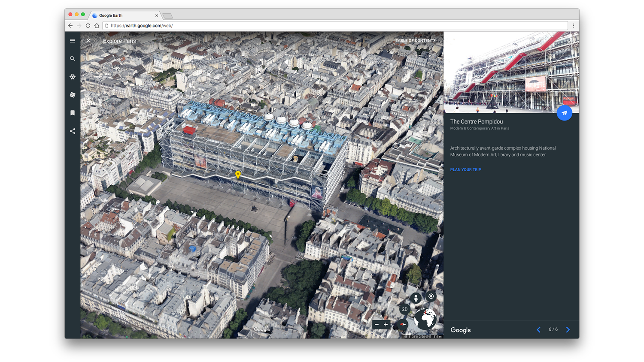Click the Plan Your Trip link
This screenshot has height=362, width=644.
(465, 170)
